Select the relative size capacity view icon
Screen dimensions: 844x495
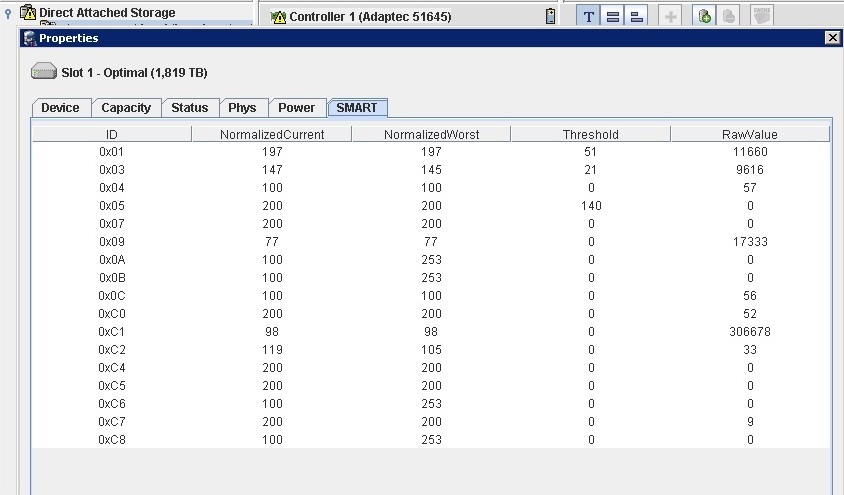tap(637, 16)
